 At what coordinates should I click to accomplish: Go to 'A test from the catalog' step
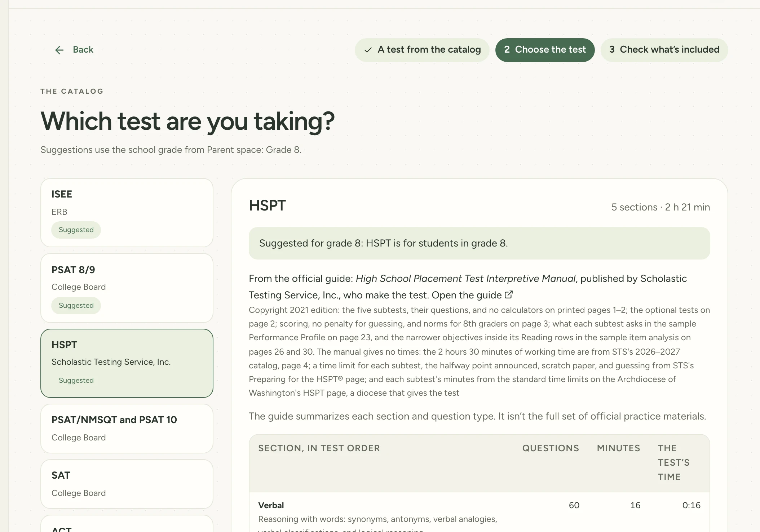422,50
